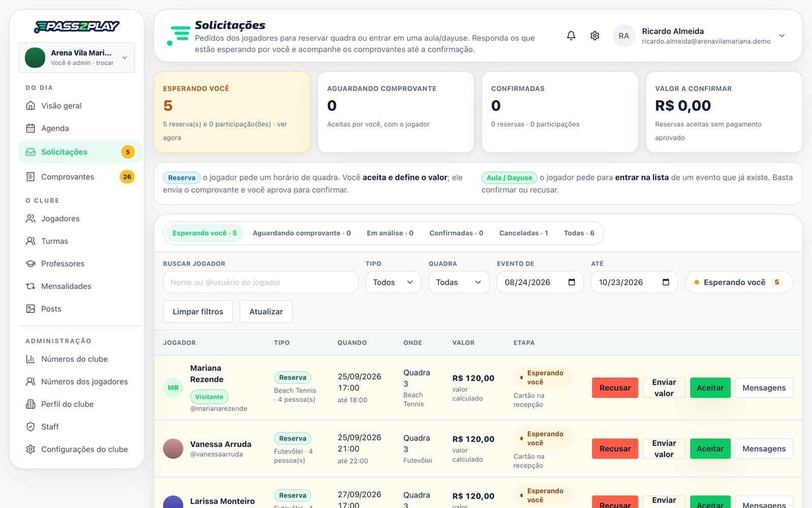The width and height of the screenshot is (812, 508).
Task: Open settings gear icon in header
Action: pos(595,36)
